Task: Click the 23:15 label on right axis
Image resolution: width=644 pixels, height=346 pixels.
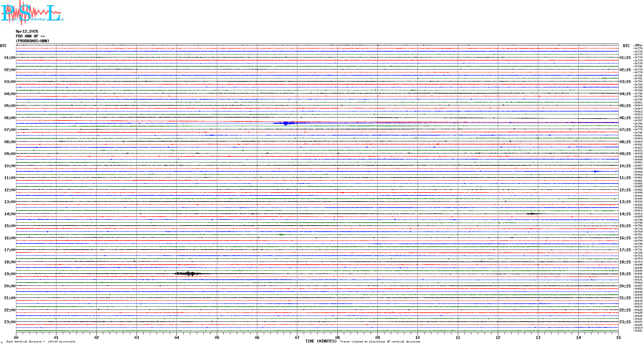Action: [625, 322]
